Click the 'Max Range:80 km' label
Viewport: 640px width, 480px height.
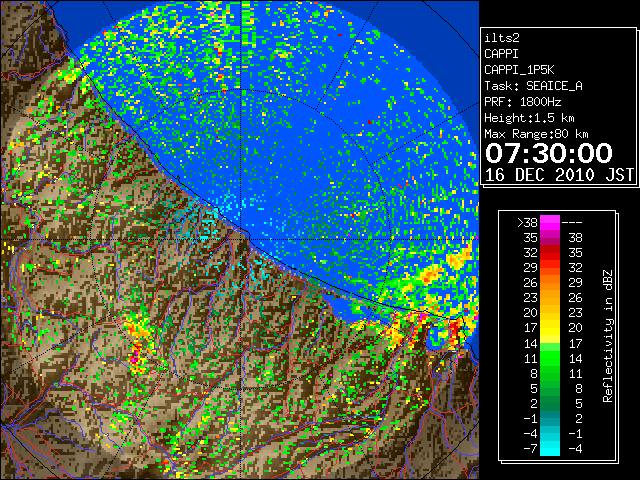(536, 134)
